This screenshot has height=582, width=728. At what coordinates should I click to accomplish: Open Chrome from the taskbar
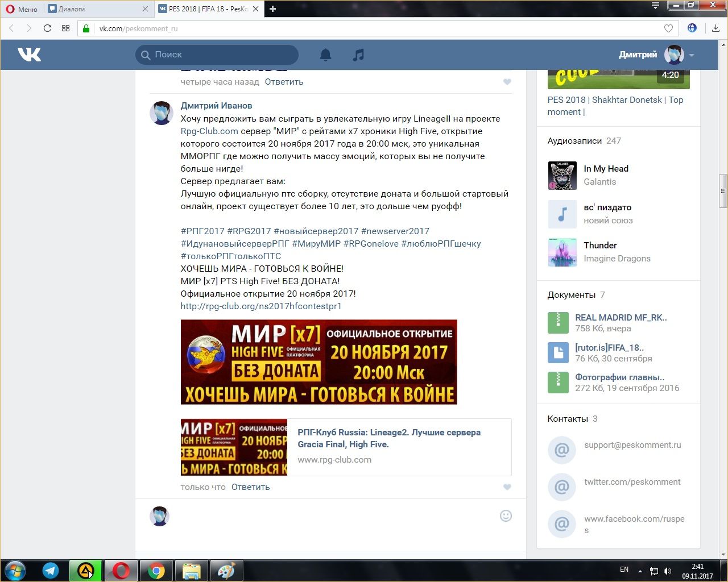coord(156,571)
